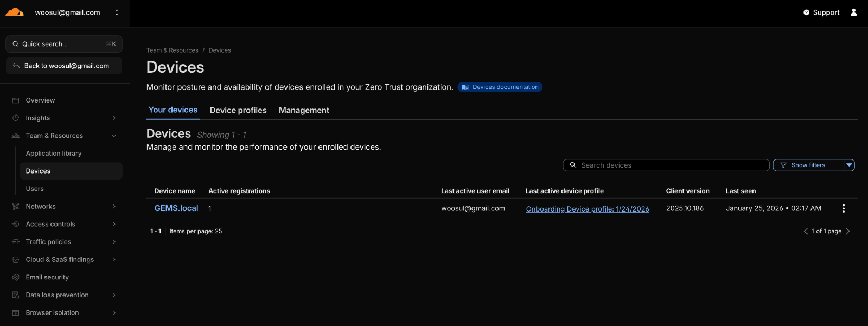The height and width of the screenshot is (326, 868).
Task: Expand the Access controls chevron
Action: [114, 224]
